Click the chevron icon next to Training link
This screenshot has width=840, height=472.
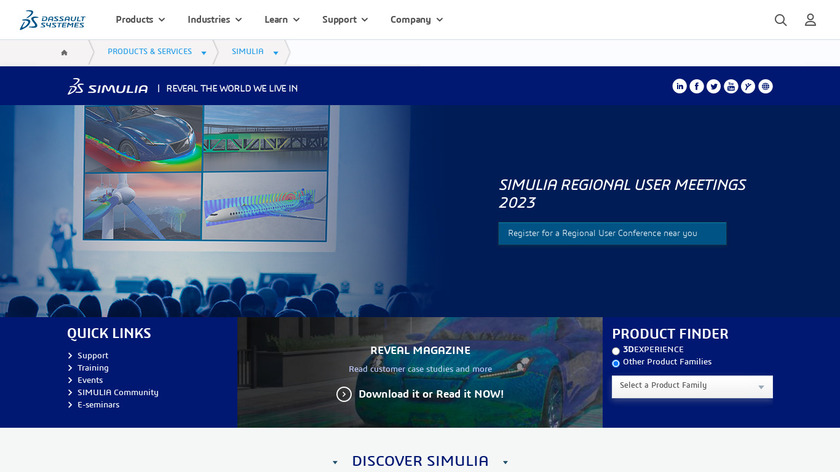[x=70, y=368]
